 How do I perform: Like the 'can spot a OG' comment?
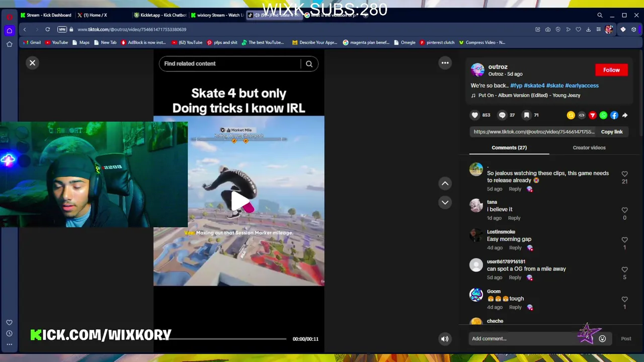click(624, 269)
